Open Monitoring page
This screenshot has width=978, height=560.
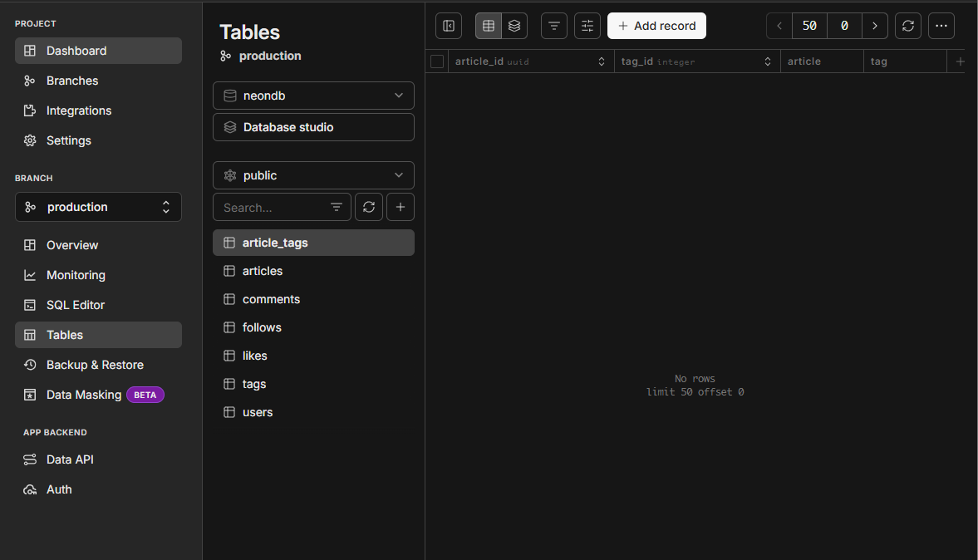pos(99,275)
